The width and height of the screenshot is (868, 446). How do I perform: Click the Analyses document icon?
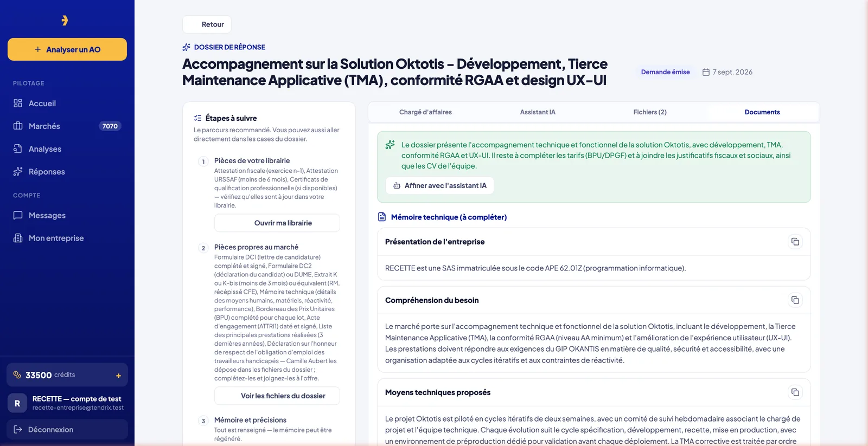click(18, 148)
